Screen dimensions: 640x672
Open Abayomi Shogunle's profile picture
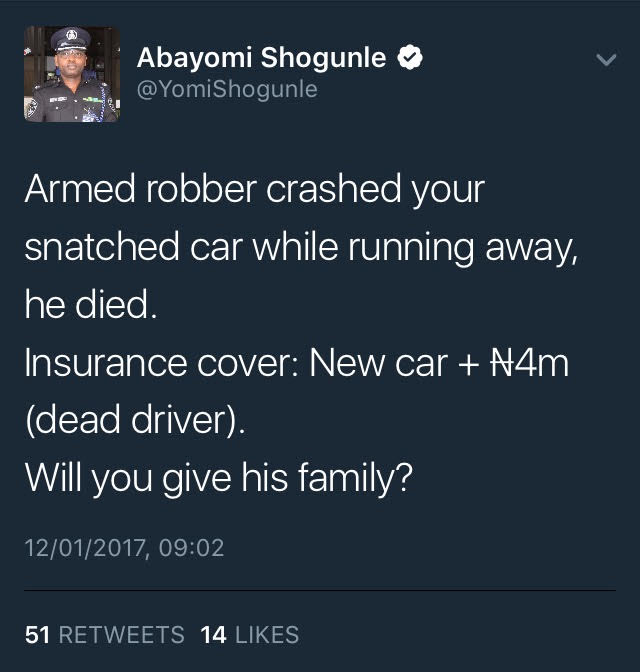click(72, 75)
